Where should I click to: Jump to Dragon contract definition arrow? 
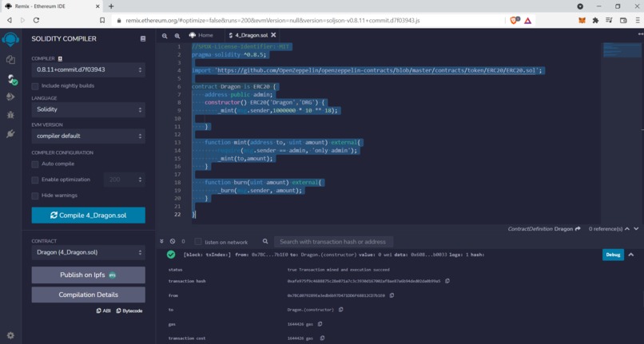(x=578, y=228)
